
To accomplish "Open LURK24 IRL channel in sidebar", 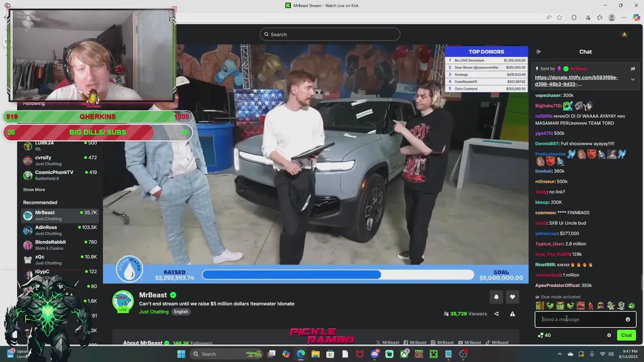I will 60,146.
